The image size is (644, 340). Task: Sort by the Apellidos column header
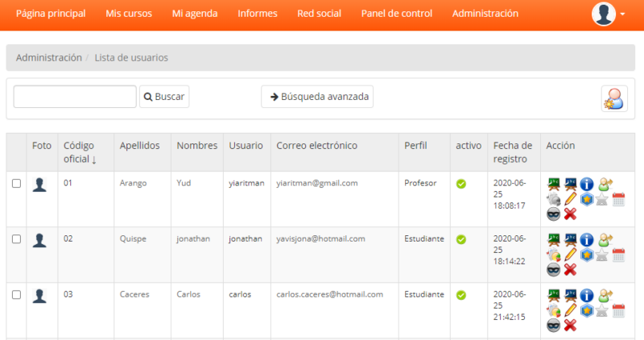(139, 146)
